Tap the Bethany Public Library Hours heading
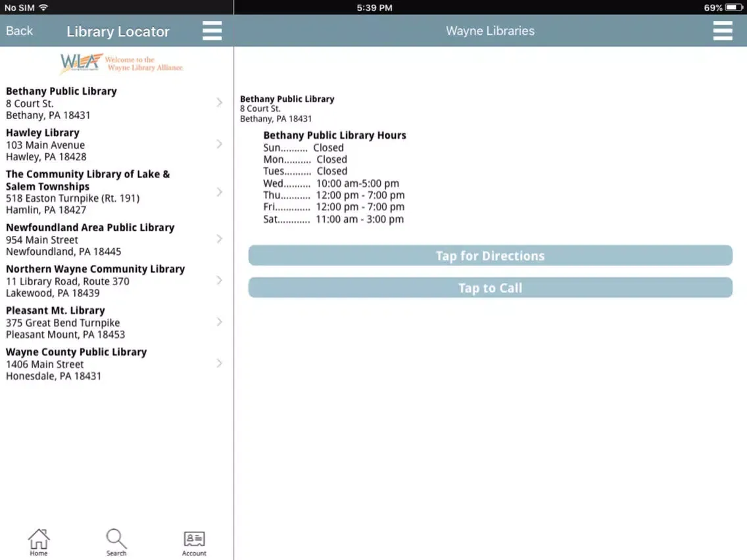The width and height of the screenshot is (747, 560). pyautogui.click(x=335, y=135)
